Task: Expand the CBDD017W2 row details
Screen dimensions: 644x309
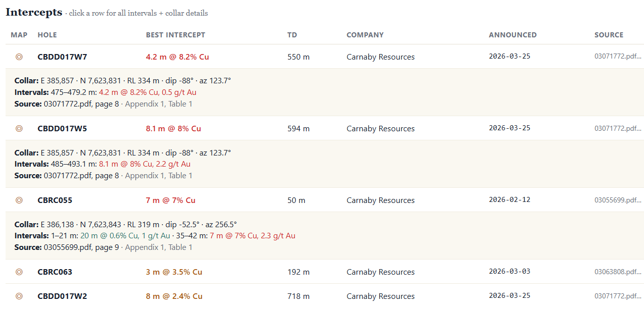Action: click(x=325, y=296)
